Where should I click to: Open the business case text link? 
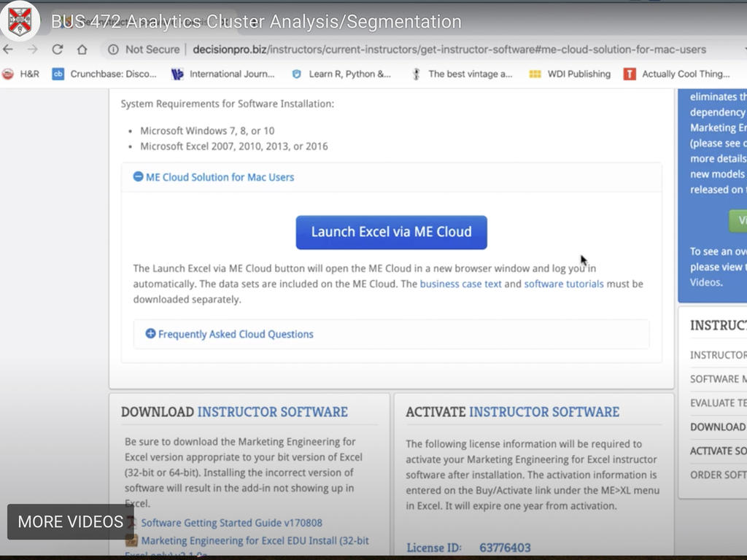(x=460, y=284)
